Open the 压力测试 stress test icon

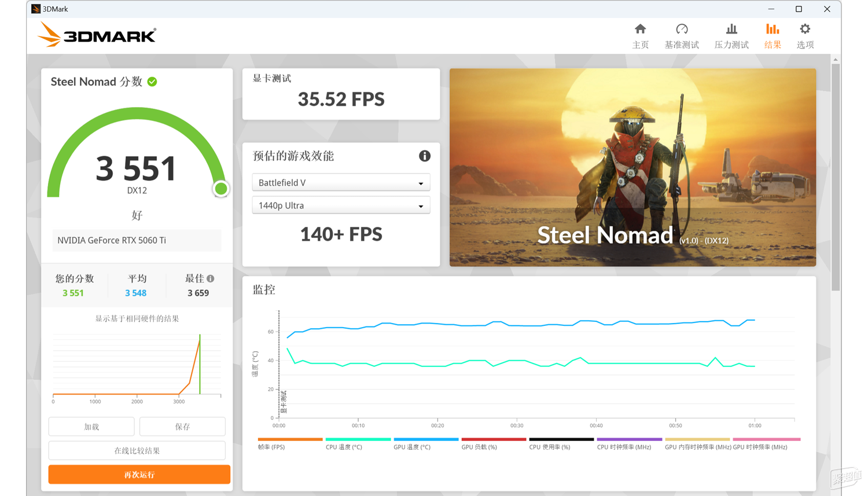point(731,29)
